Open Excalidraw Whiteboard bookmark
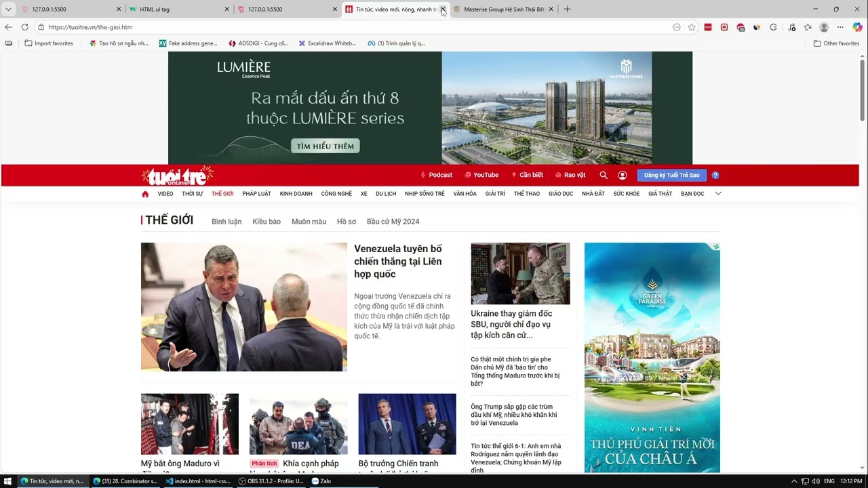Screen dimensions: 868x488 coord(327,43)
